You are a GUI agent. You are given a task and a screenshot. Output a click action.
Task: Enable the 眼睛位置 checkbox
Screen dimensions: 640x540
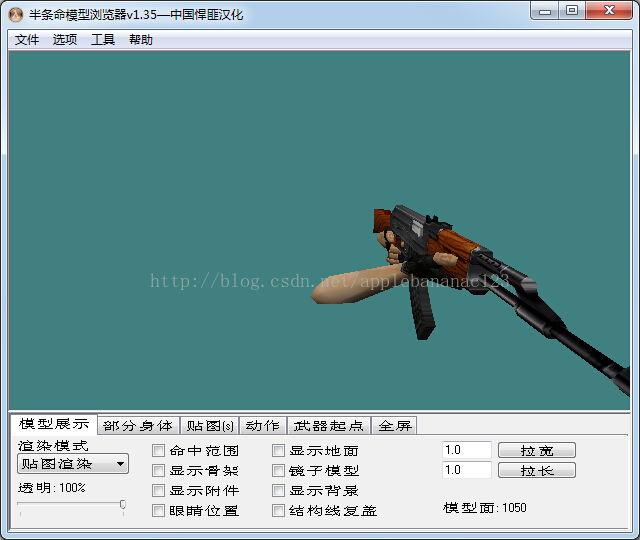pos(158,511)
